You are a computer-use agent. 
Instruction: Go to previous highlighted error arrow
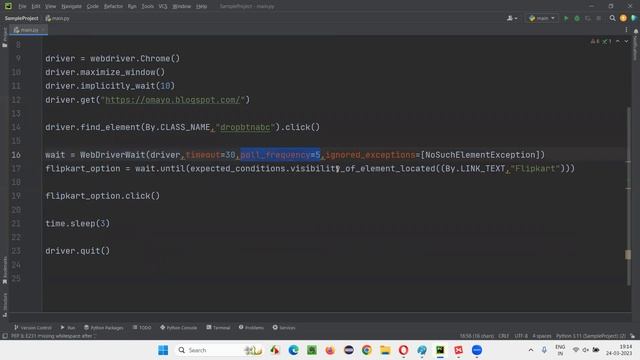(x=618, y=41)
